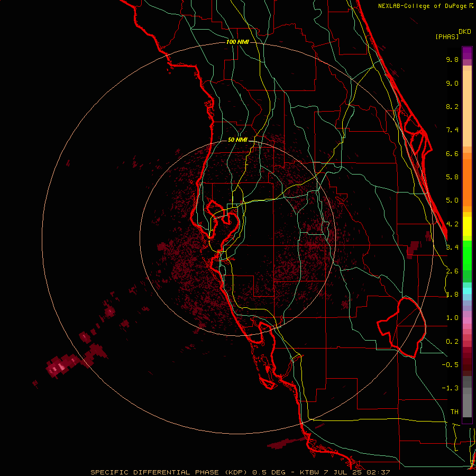Click the cyan segment of color bar

[467, 290]
